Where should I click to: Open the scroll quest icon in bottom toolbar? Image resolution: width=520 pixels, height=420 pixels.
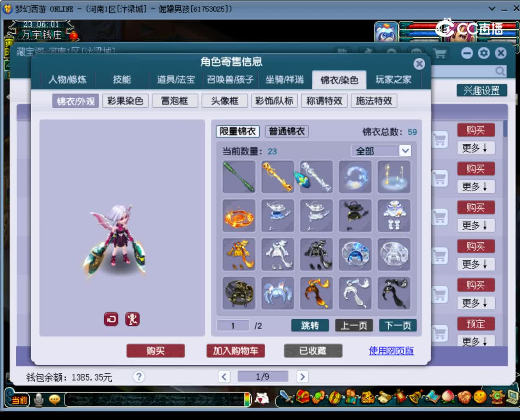click(384, 397)
